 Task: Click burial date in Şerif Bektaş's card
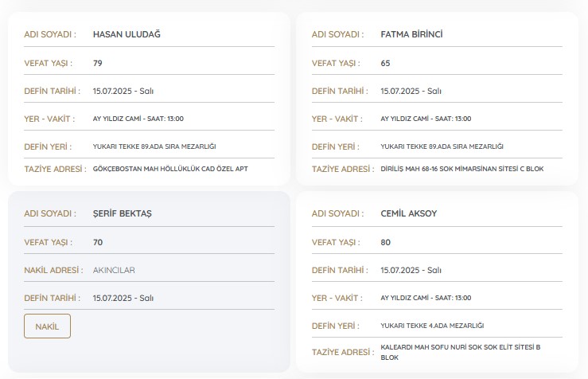click(x=123, y=298)
